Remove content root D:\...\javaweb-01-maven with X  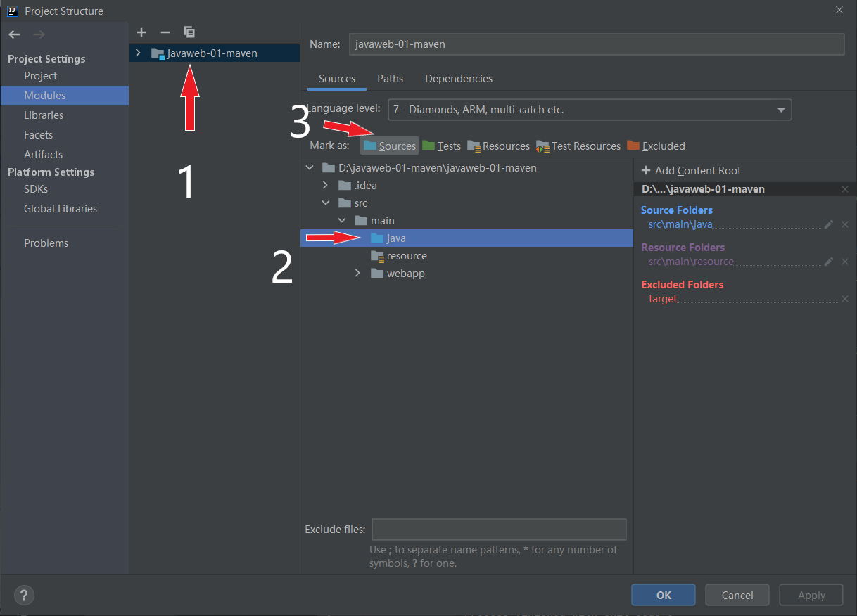tap(845, 189)
